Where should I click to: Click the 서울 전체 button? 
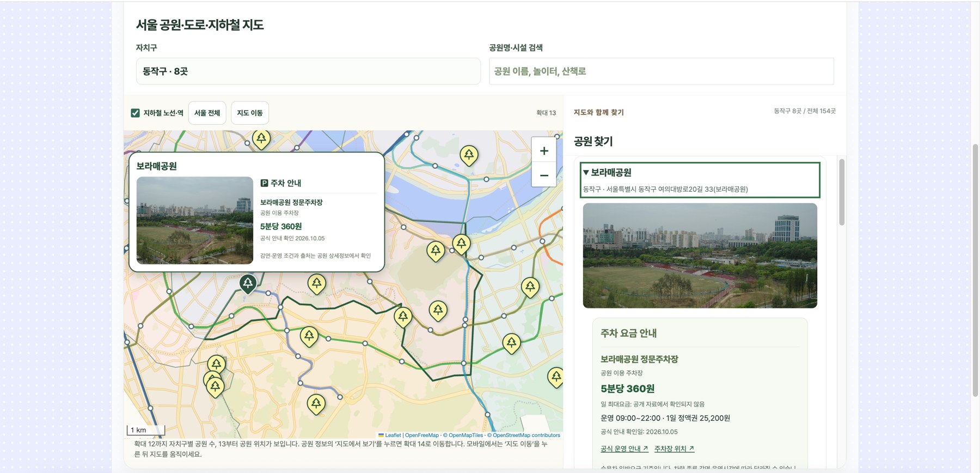pyautogui.click(x=207, y=113)
